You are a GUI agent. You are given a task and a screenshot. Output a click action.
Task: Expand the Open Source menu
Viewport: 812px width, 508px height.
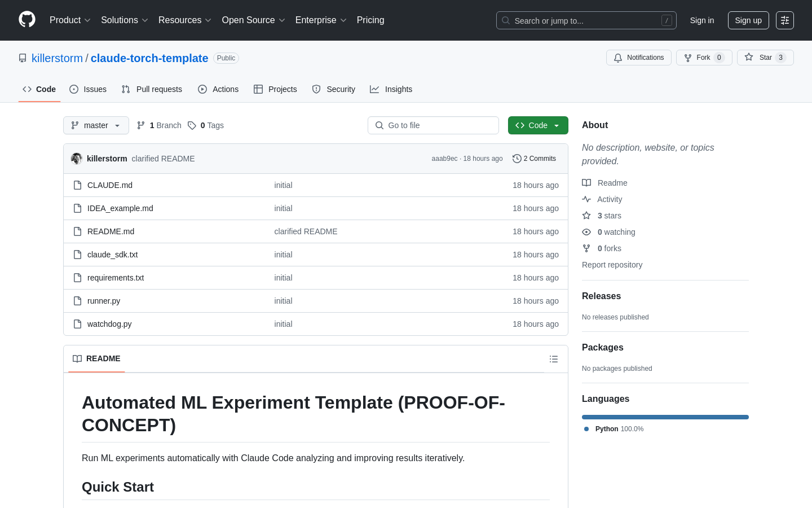click(254, 20)
